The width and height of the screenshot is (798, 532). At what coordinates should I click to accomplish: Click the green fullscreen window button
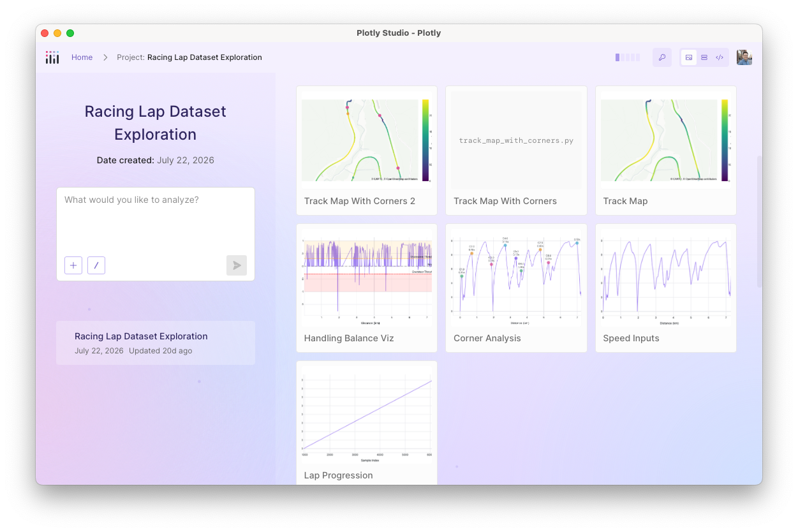[x=70, y=33]
